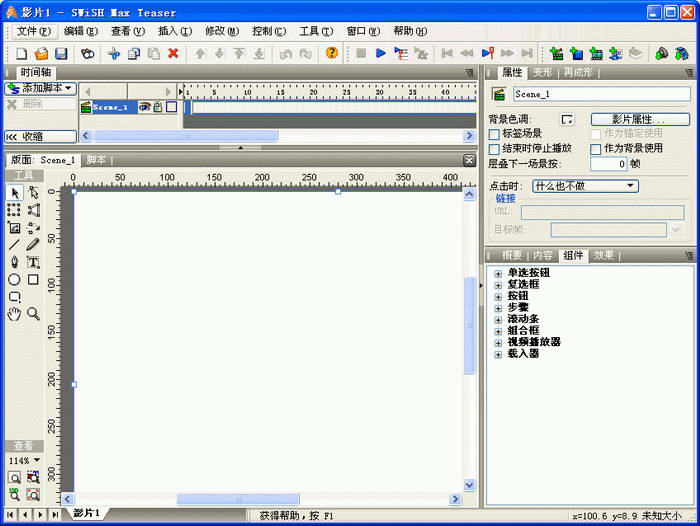
Task: Click frame 1 of the Scene_1 timeline
Action: point(188,107)
